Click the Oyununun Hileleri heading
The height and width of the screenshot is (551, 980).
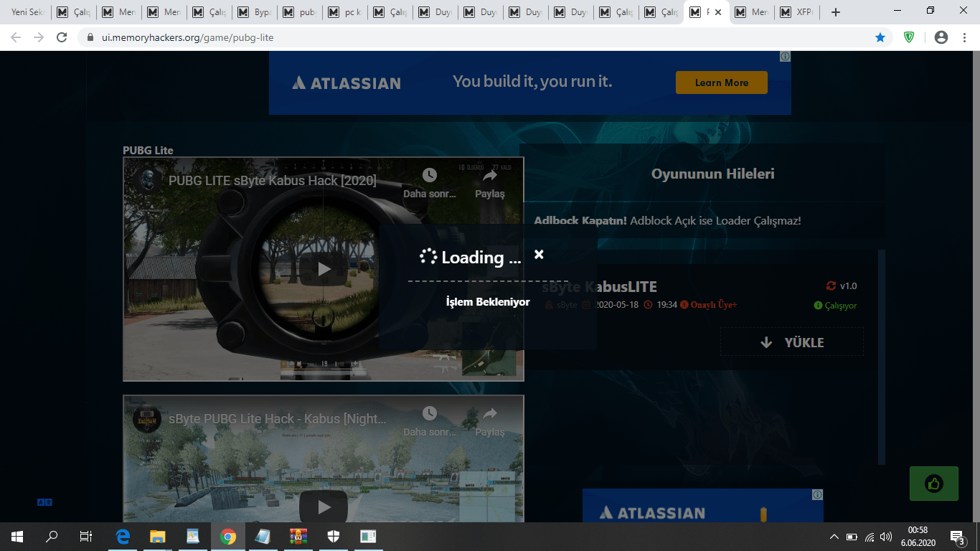(712, 174)
